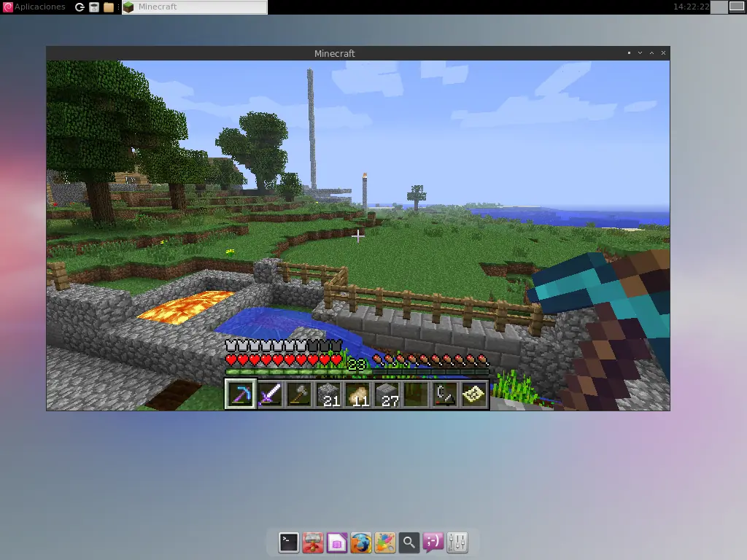Click the red hearts health bar
Image resolution: width=747 pixels, height=560 pixels.
tap(284, 360)
